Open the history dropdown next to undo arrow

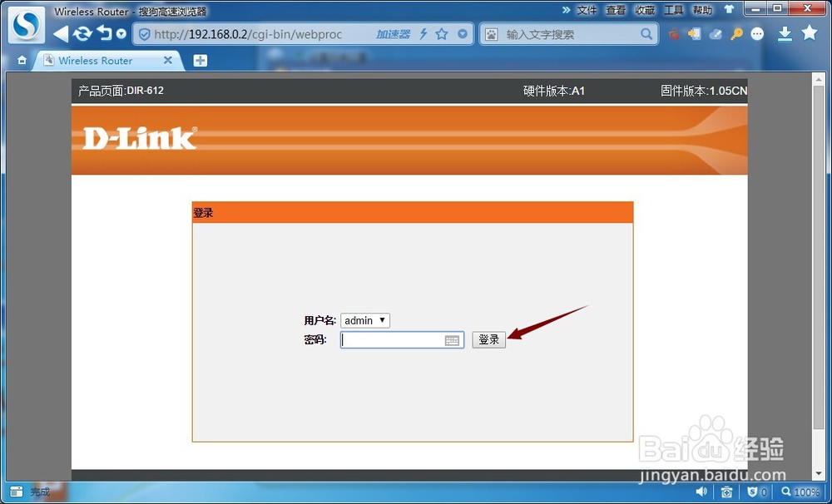(121, 34)
